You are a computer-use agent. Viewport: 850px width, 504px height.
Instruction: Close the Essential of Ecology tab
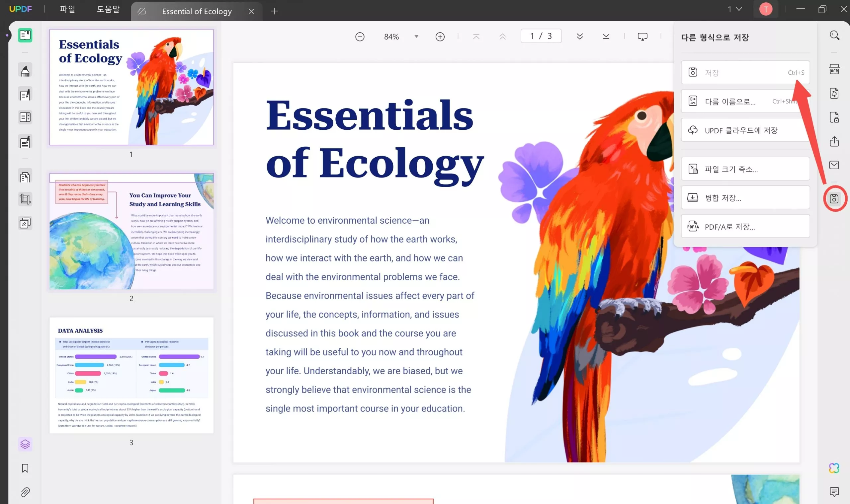pyautogui.click(x=251, y=11)
